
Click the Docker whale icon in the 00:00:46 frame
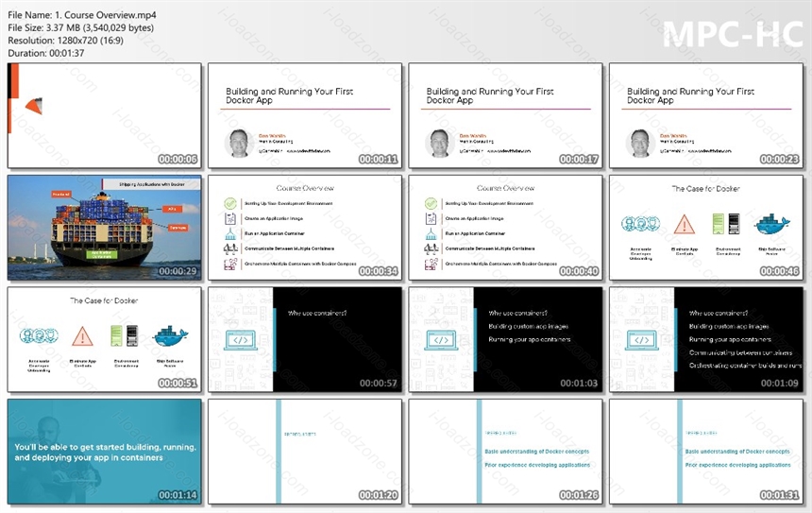point(772,224)
